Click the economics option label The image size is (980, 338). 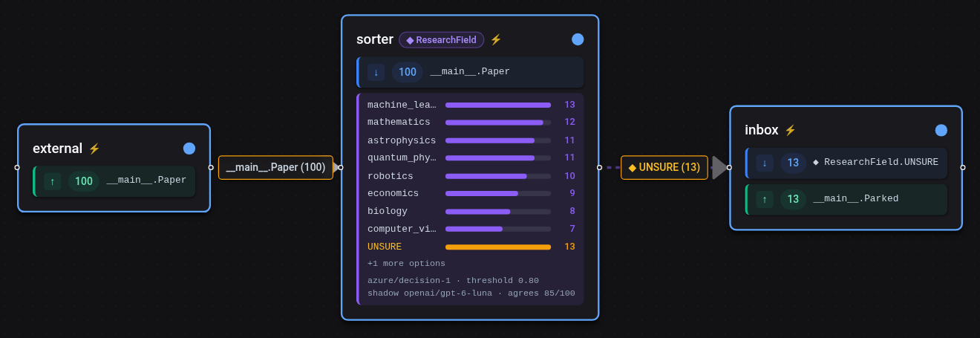click(x=393, y=193)
